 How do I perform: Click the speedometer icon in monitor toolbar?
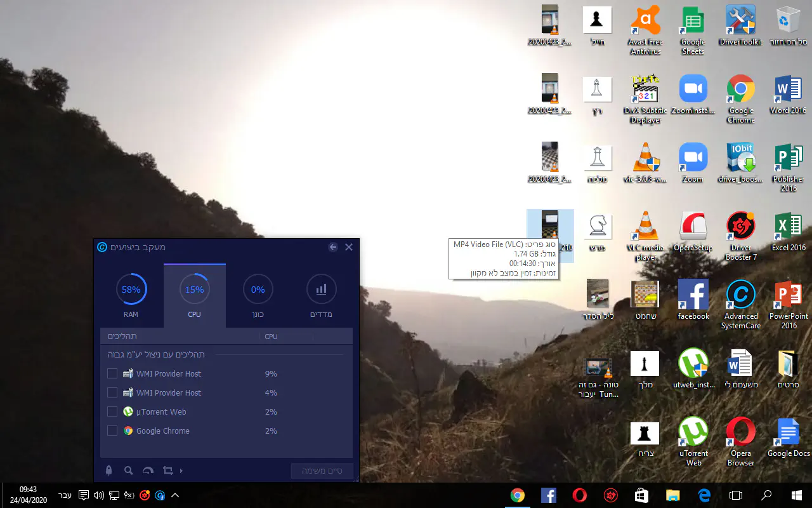click(148, 471)
